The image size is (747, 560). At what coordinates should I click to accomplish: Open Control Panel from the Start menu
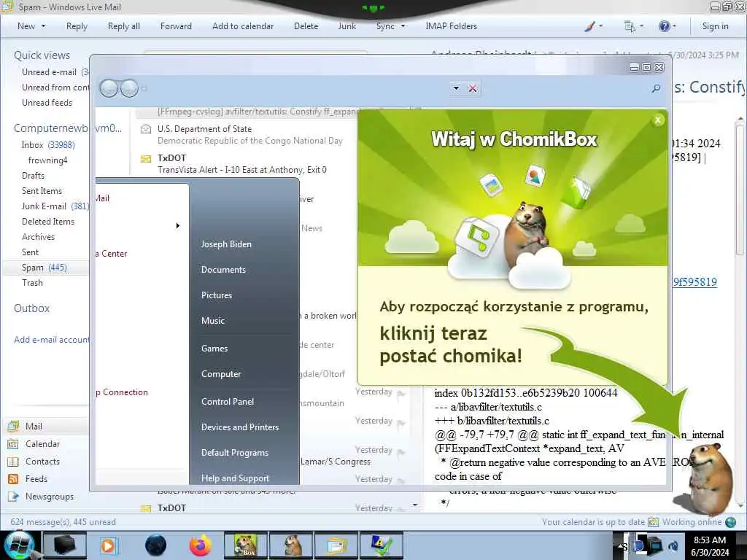tap(228, 402)
